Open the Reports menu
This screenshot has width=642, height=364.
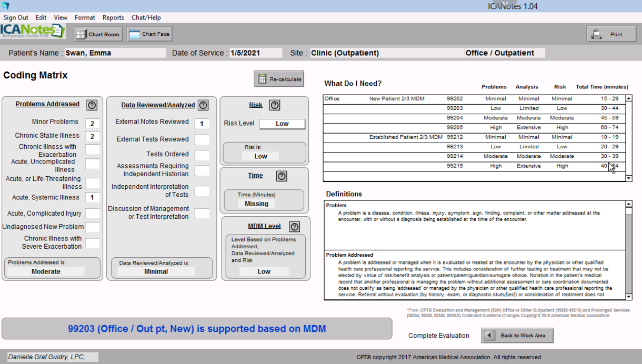(x=113, y=17)
